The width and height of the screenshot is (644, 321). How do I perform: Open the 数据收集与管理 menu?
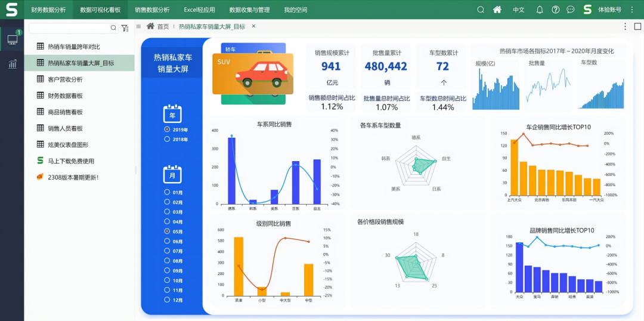249,10
